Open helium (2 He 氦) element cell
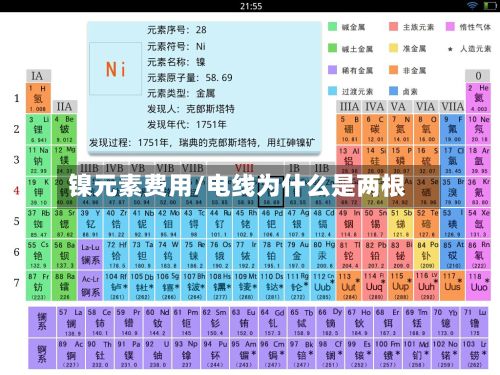The image size is (500, 375). pos(478,98)
